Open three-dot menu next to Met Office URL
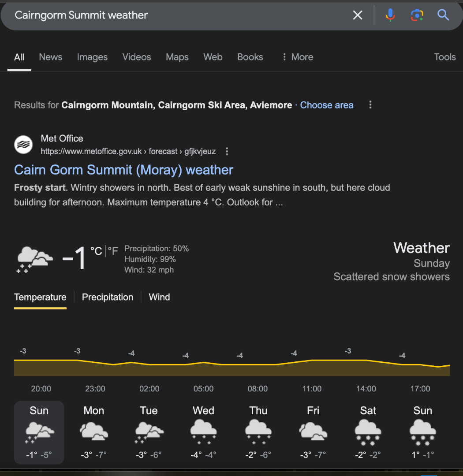This screenshot has width=463, height=476. tap(227, 152)
